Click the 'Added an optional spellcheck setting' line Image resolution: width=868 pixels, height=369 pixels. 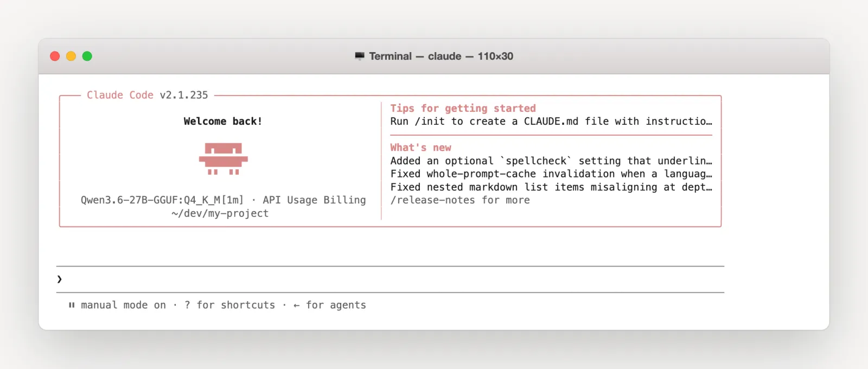[x=551, y=161]
